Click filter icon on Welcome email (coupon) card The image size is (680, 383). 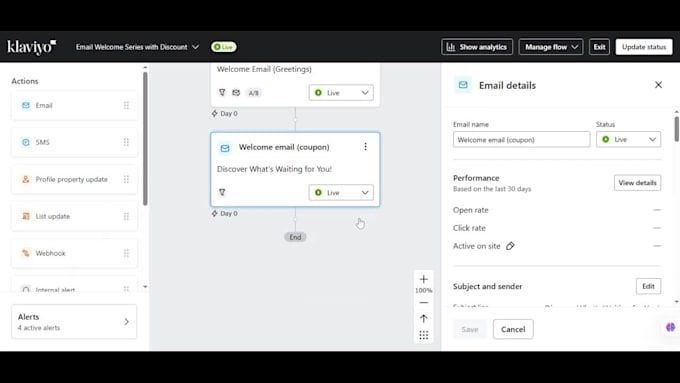point(222,192)
